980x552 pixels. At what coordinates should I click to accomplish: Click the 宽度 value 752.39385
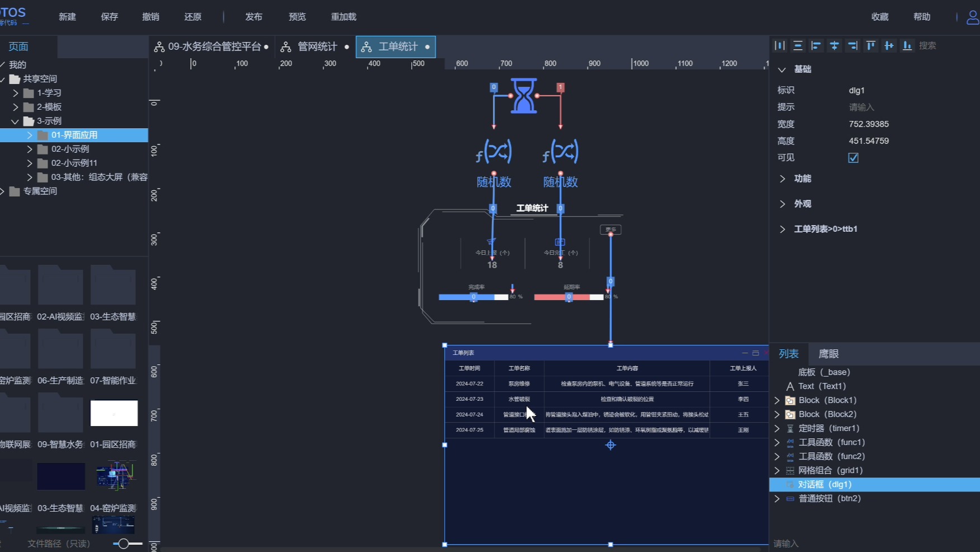coord(869,124)
